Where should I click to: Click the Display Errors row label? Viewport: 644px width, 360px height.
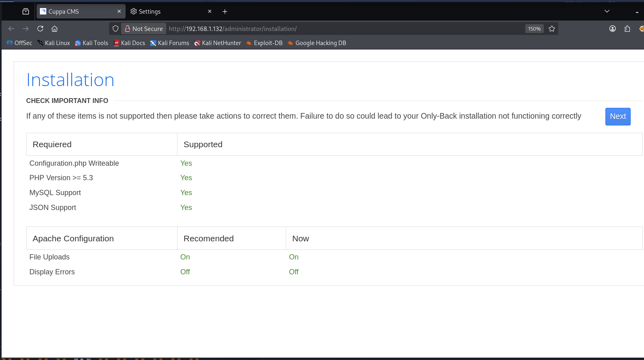coord(52,272)
